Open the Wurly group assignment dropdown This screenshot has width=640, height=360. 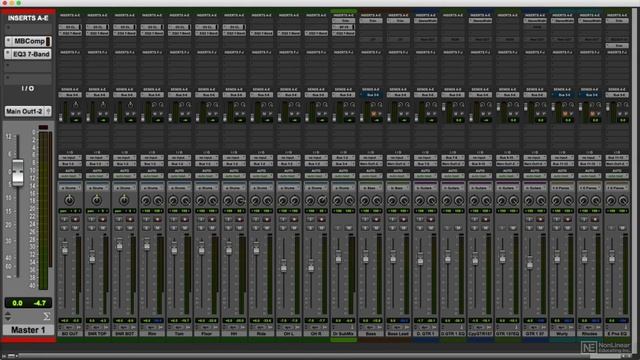(562, 188)
